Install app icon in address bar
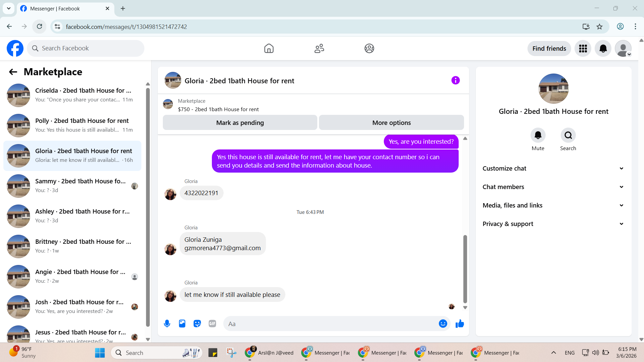 point(586,27)
